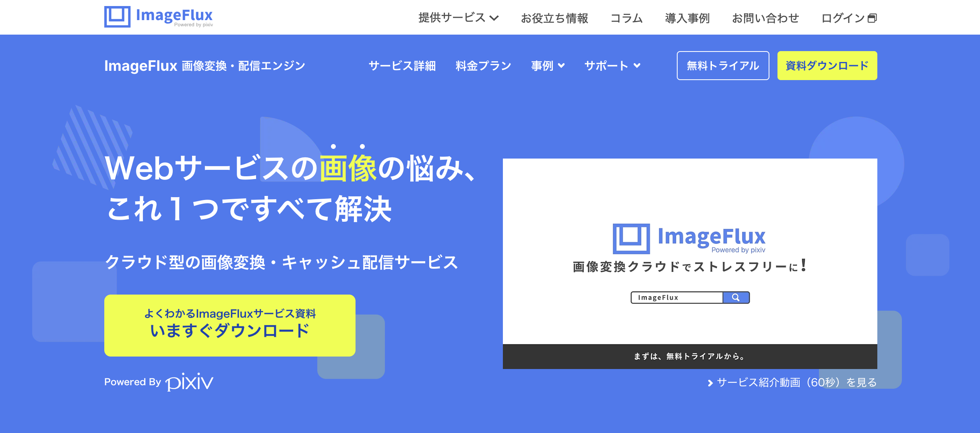Click the いますぐダウンロード banner button
The height and width of the screenshot is (433, 980).
pyautogui.click(x=229, y=325)
